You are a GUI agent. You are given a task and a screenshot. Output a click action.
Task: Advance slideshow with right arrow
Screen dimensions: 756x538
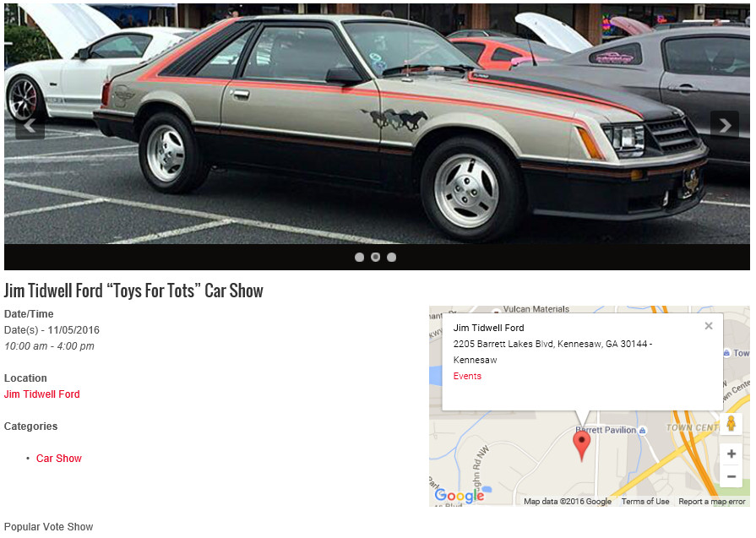click(725, 125)
